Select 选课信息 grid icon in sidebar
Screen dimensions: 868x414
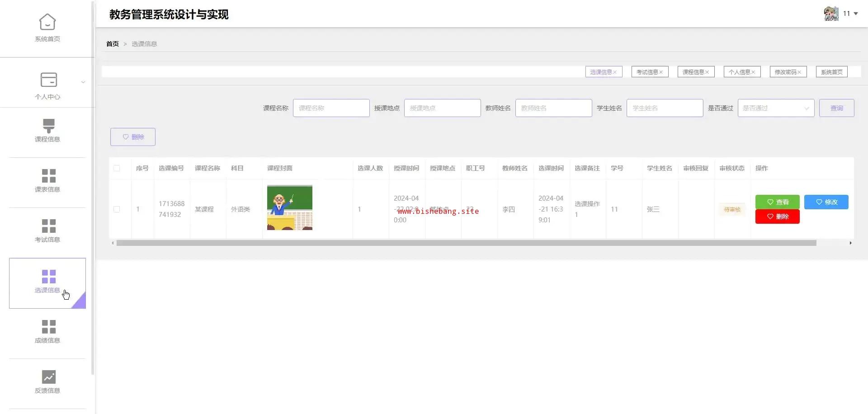(48, 276)
